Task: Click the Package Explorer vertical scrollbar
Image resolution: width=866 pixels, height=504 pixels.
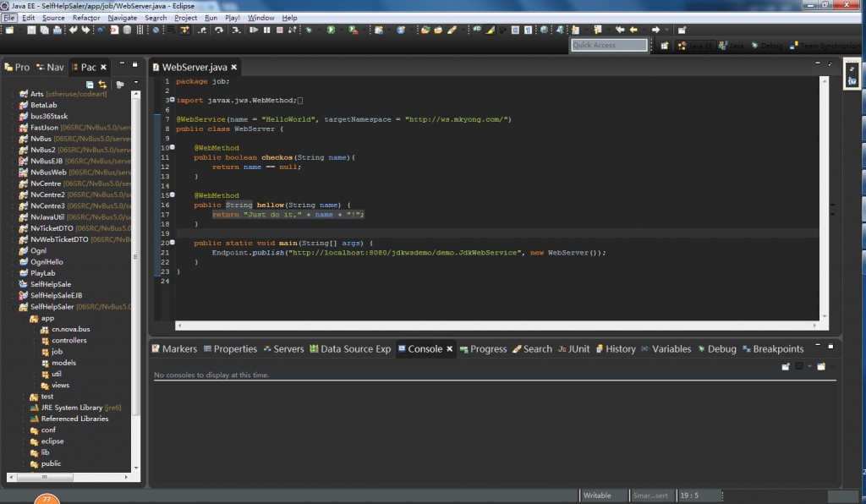Action: 136,280
